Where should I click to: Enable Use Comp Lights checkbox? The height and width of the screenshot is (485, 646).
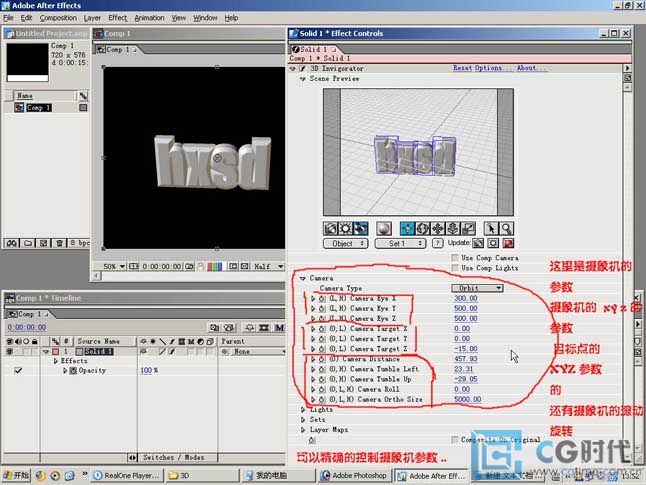click(x=455, y=268)
